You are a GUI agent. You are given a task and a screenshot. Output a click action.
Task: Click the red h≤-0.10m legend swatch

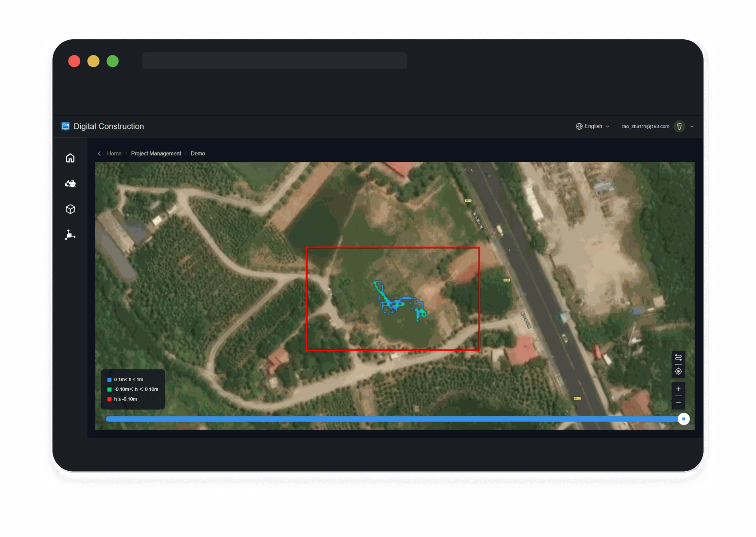pyautogui.click(x=109, y=399)
